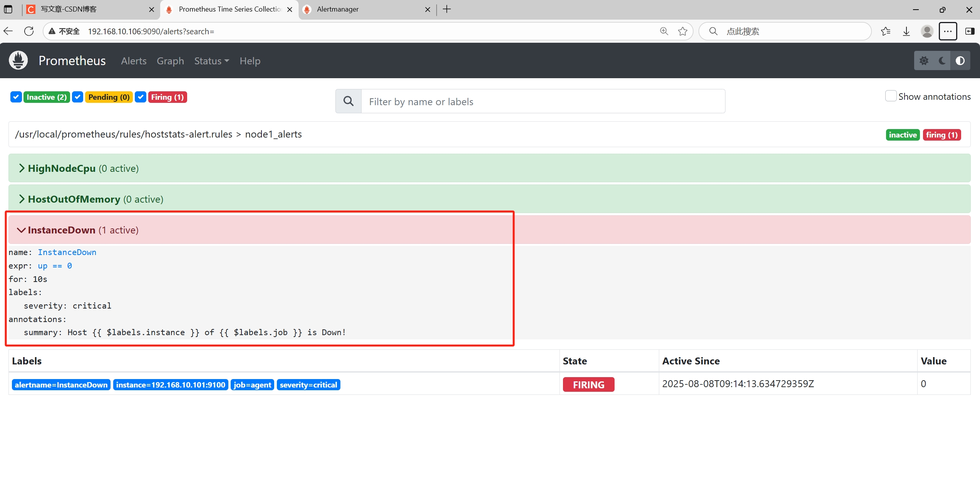This screenshot has height=490, width=980.
Task: Switch to the Alertmanager tab
Action: coord(367,9)
